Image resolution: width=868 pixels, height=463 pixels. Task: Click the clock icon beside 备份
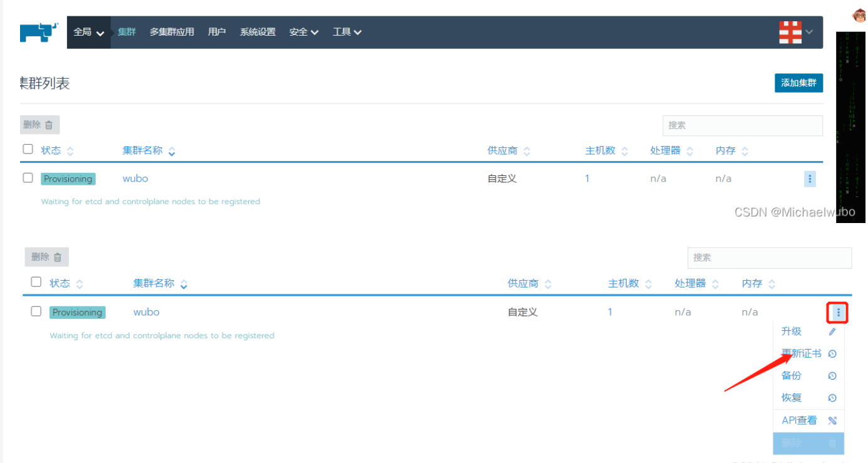pos(832,376)
